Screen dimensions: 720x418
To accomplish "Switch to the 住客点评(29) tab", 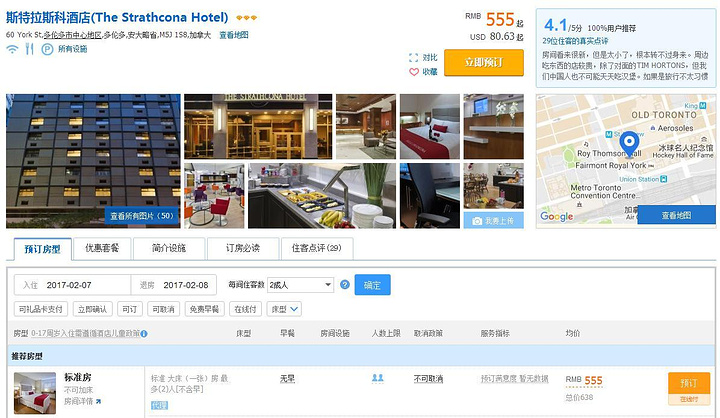I will 317,249.
